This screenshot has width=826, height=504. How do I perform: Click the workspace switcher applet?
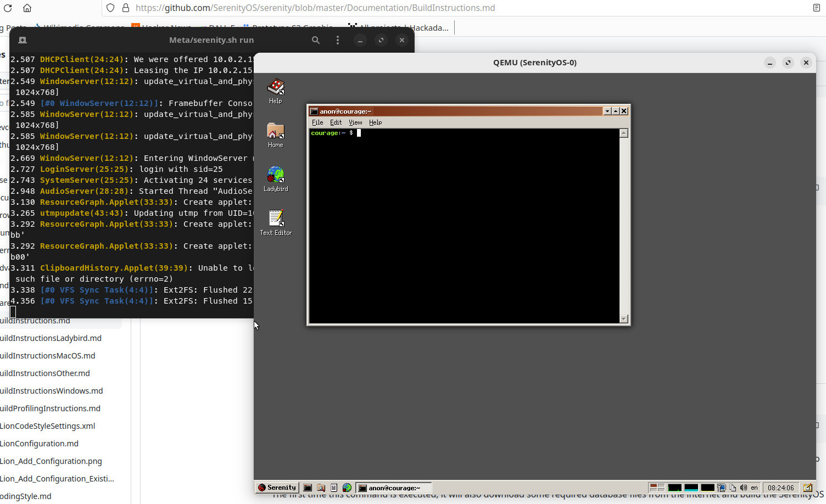(x=657, y=488)
